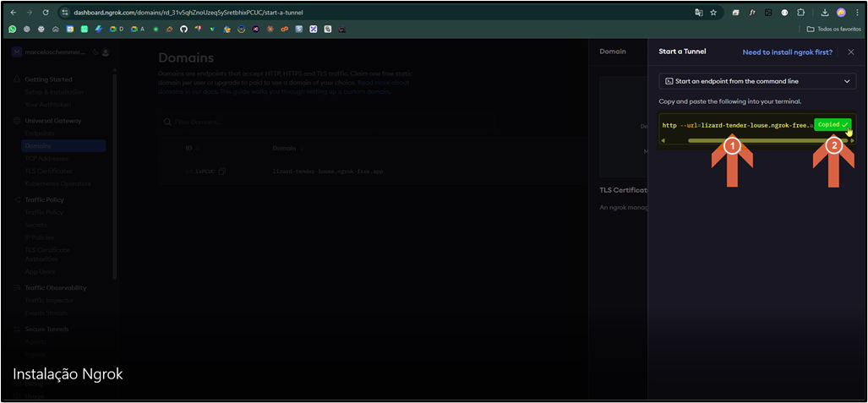Open the Chrome extensions puzzle icon

[x=800, y=12]
